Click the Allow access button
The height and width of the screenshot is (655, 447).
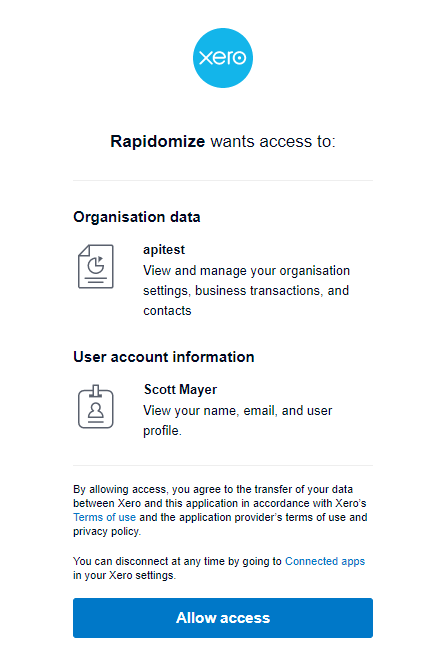point(223,618)
